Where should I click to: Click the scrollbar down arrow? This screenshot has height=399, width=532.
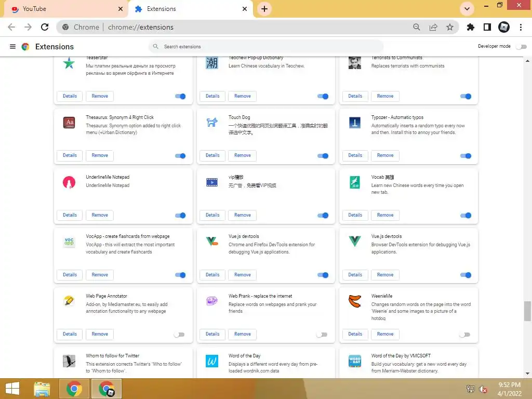click(527, 374)
